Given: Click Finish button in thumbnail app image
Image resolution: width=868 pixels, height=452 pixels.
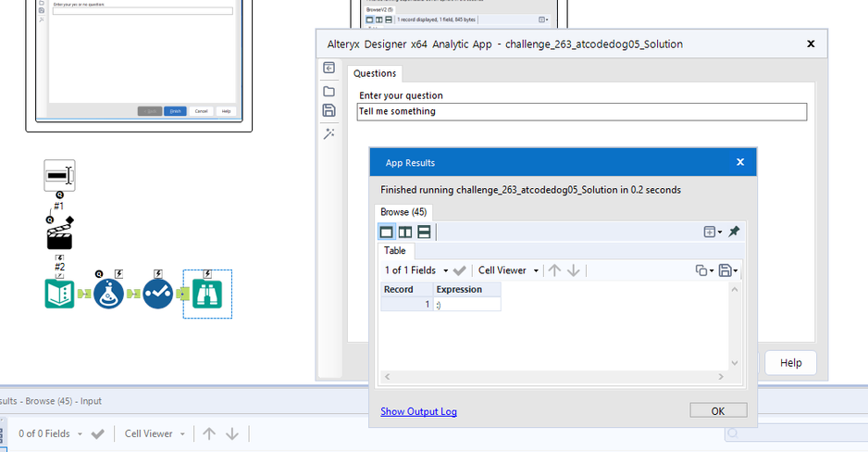Looking at the screenshot, I should coord(175,111).
